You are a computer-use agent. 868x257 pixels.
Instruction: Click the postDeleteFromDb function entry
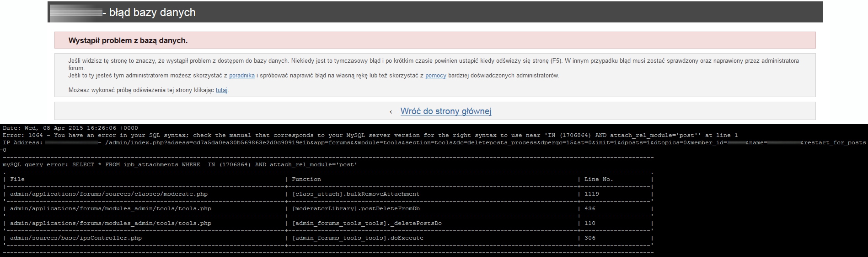click(x=355, y=208)
